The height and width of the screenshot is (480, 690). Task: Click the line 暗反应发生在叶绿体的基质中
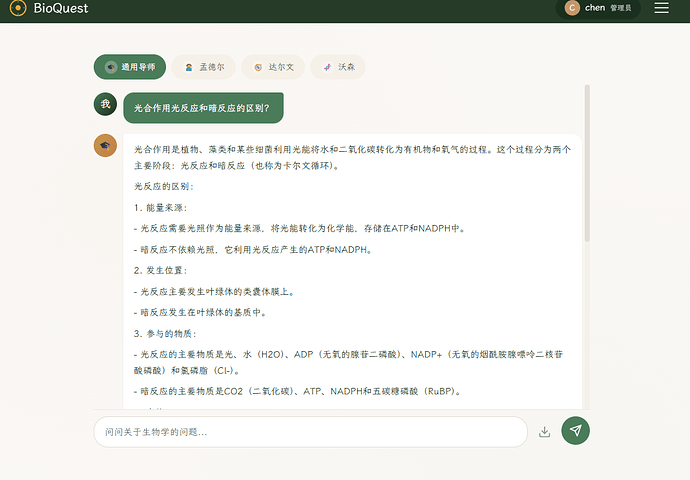click(200, 312)
